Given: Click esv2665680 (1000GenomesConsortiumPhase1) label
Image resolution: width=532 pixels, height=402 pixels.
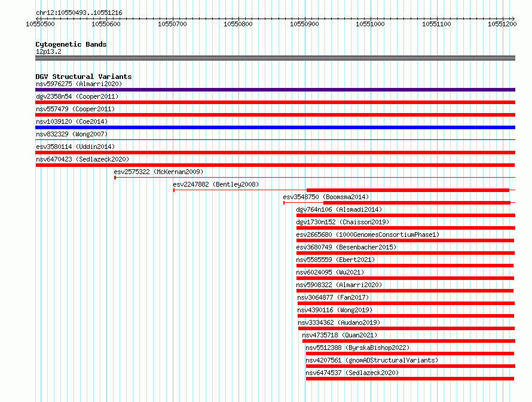Looking at the screenshot, I should pos(368,234).
